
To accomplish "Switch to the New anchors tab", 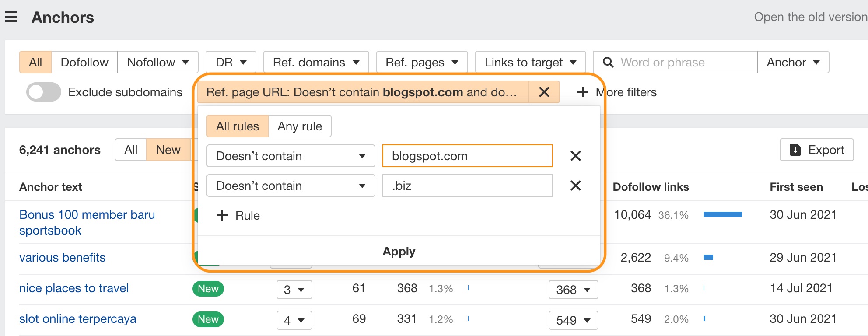I will (x=168, y=150).
